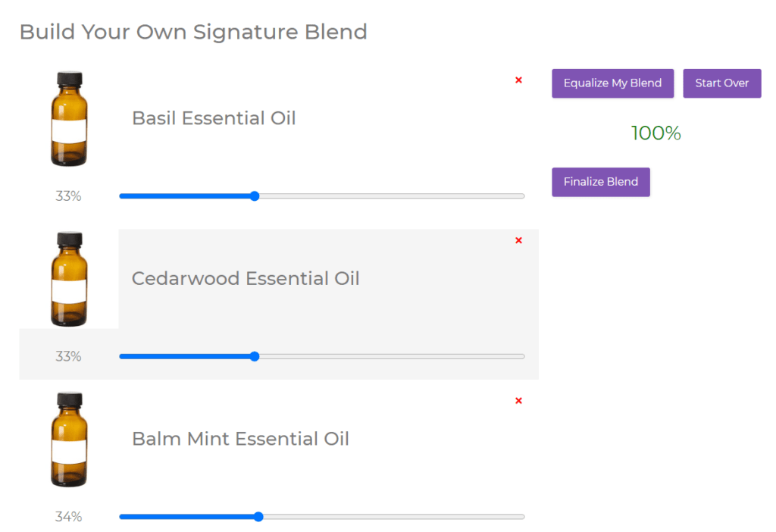Remove Cedarwood Essential Oil with red X
The height and width of the screenshot is (532, 776).
518,241
